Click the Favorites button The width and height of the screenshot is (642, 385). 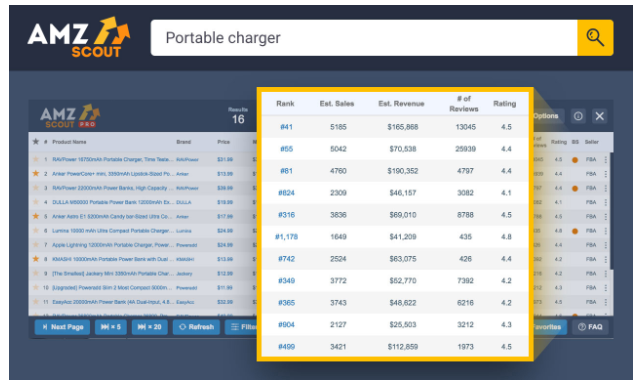coord(548,327)
